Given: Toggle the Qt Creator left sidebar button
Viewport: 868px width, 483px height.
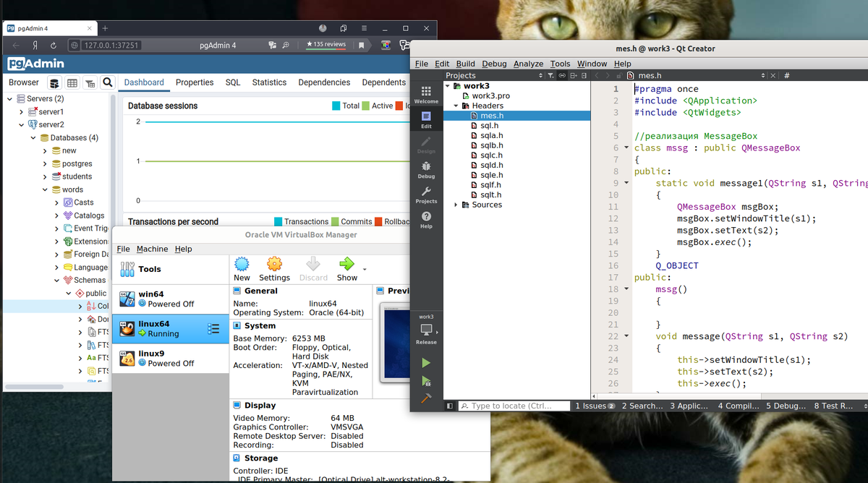Looking at the screenshot, I should point(450,406).
